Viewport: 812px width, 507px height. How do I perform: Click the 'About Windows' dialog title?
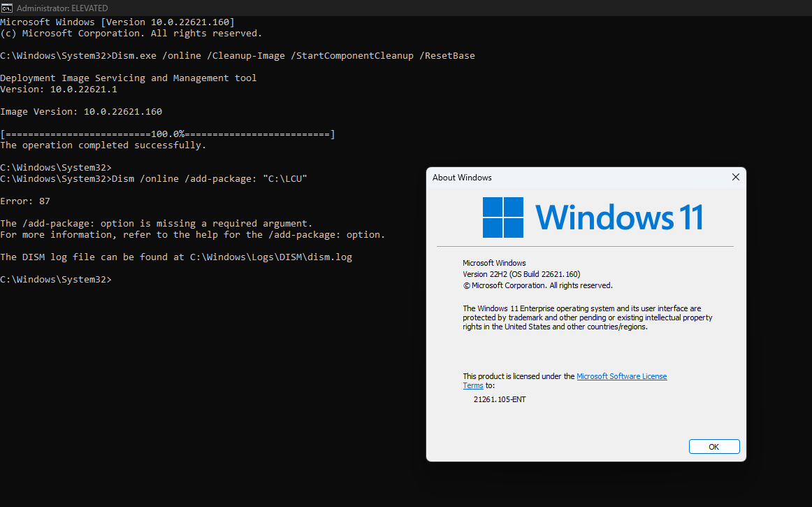[462, 178]
